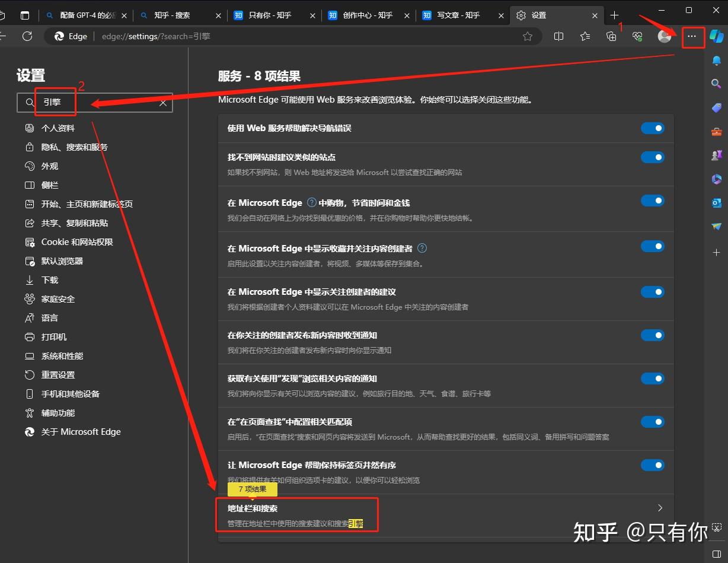
Task: Open Games chess icon in sidebar
Action: coord(717,155)
